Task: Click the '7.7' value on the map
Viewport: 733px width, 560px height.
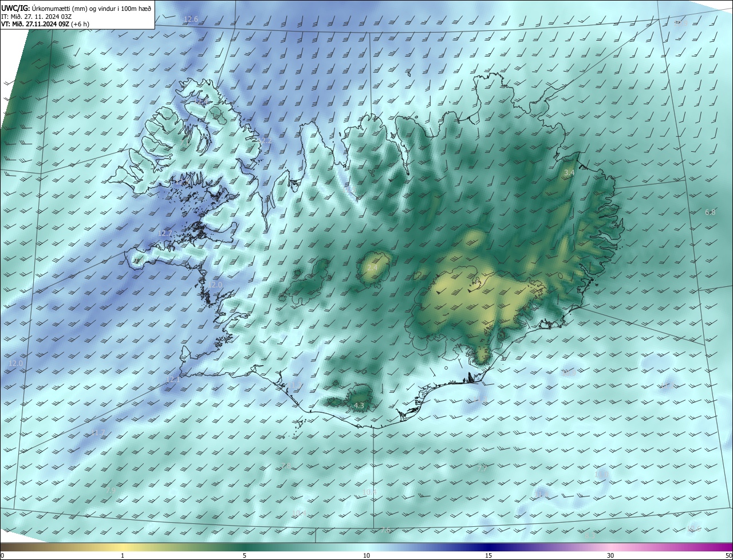Action: pyautogui.click(x=482, y=468)
